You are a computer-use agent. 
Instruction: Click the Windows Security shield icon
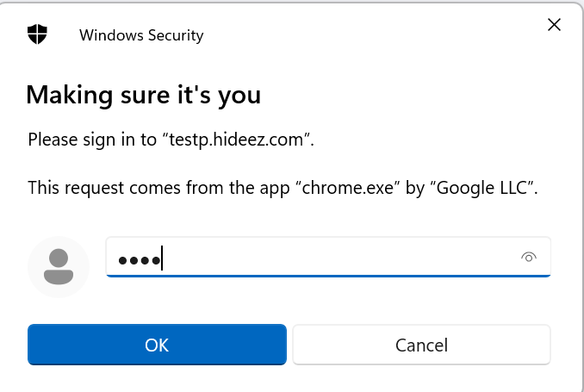[x=37, y=34]
